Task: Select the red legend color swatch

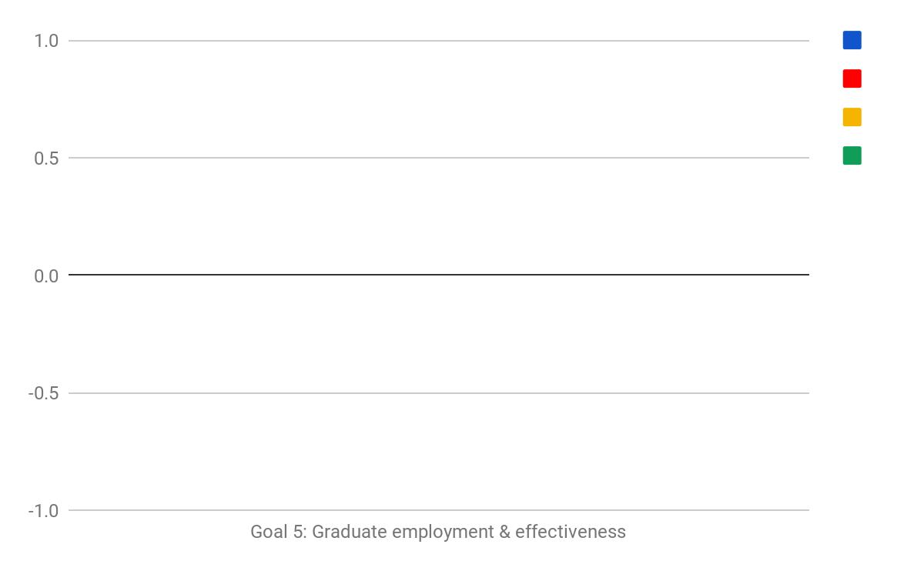Action: [x=852, y=78]
